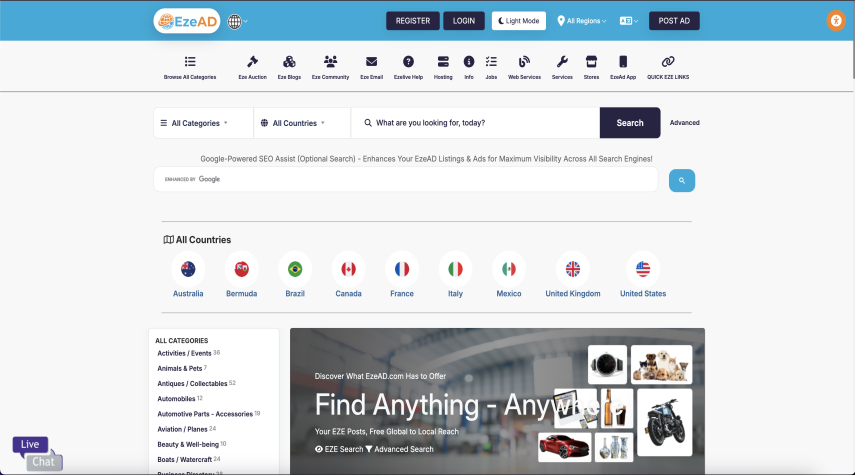
Task: Open Boats / Watercraft category
Action: tap(185, 460)
